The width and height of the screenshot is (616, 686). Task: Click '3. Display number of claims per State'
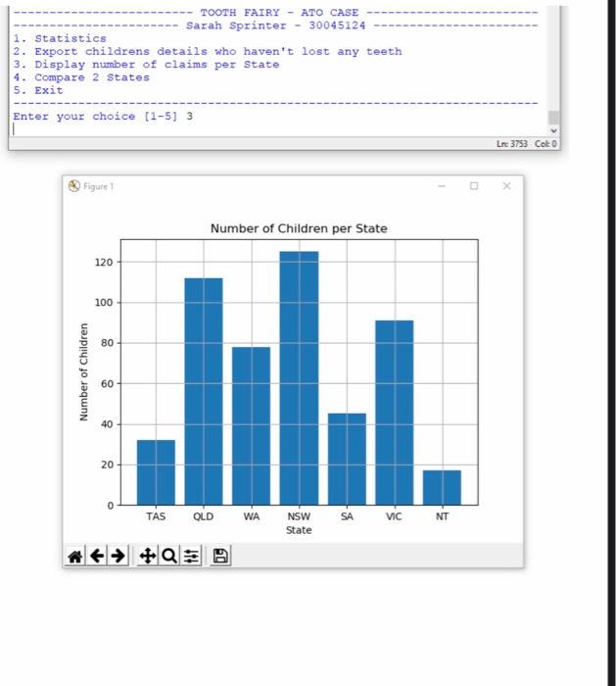click(x=146, y=65)
